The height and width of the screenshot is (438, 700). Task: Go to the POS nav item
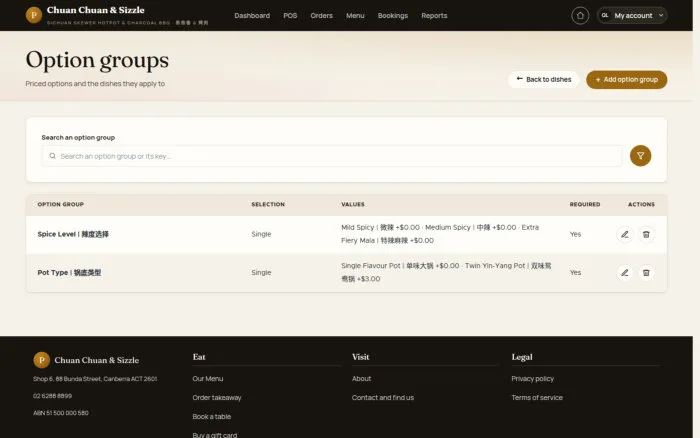pos(290,16)
